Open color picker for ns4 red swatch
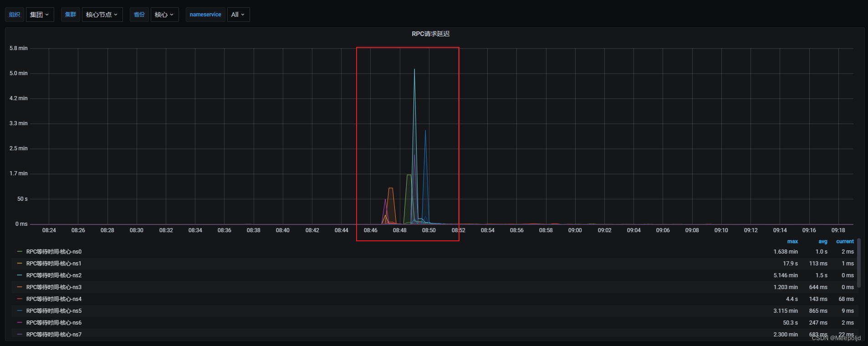Image resolution: width=868 pixels, height=346 pixels. click(20, 299)
